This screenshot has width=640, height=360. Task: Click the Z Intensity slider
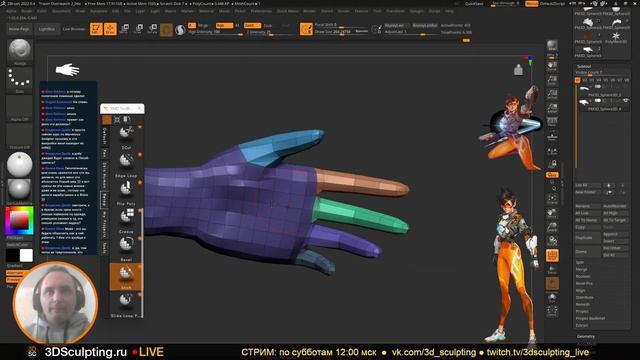tap(269, 32)
